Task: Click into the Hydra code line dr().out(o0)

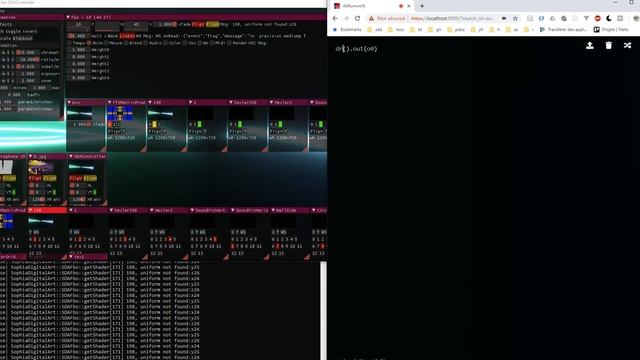Action: 356,49
